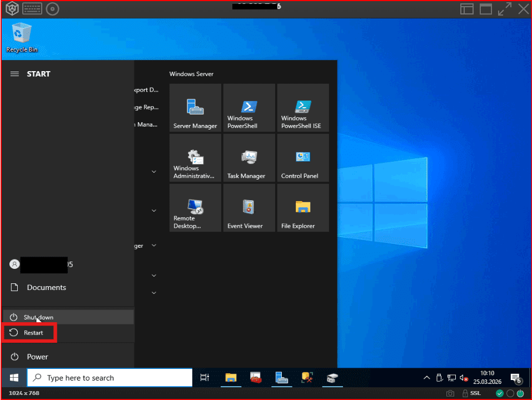532x400 pixels.
Task: Show hidden system tray icons
Action: (426, 378)
